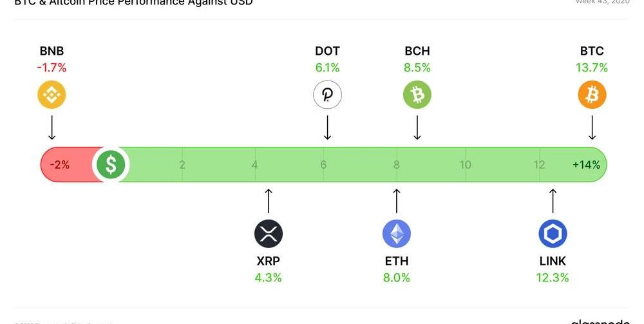Select the Ethereum ETH diamond icon
The image size is (644, 324).
(396, 234)
